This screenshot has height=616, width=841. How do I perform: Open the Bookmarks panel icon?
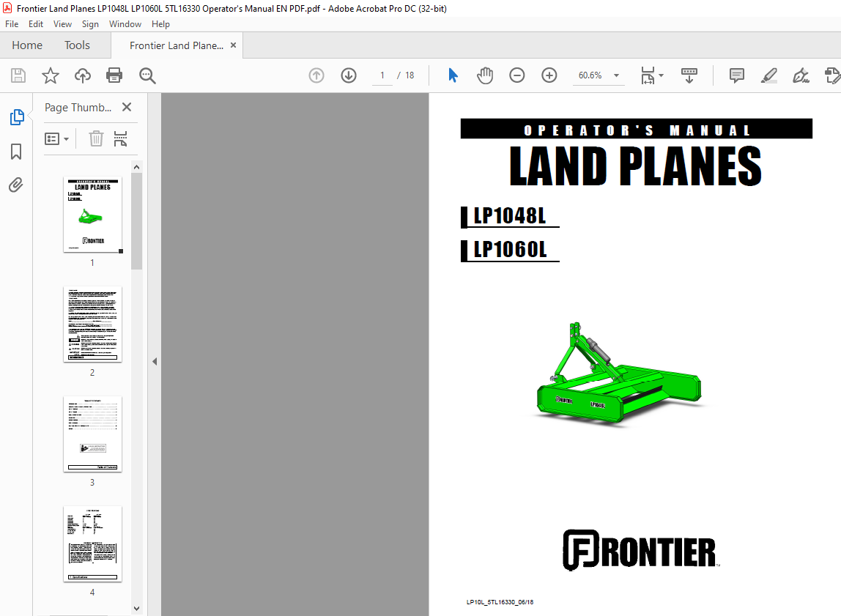(x=16, y=152)
